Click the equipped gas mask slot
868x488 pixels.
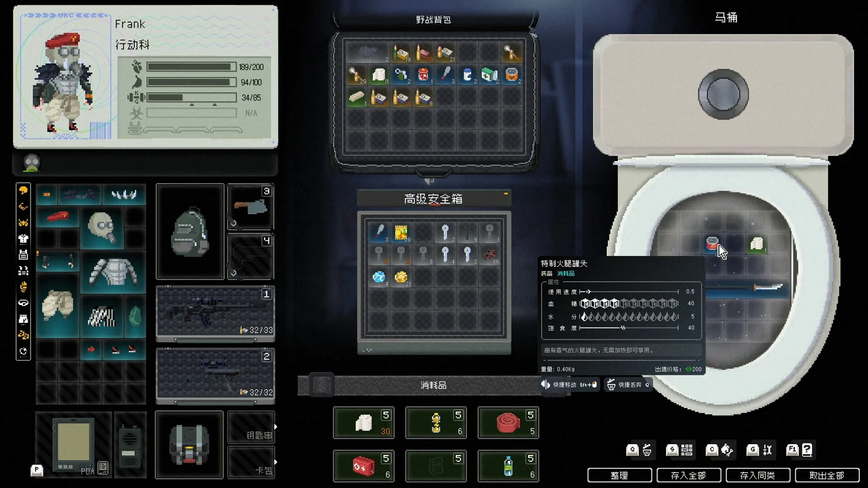[x=102, y=228]
